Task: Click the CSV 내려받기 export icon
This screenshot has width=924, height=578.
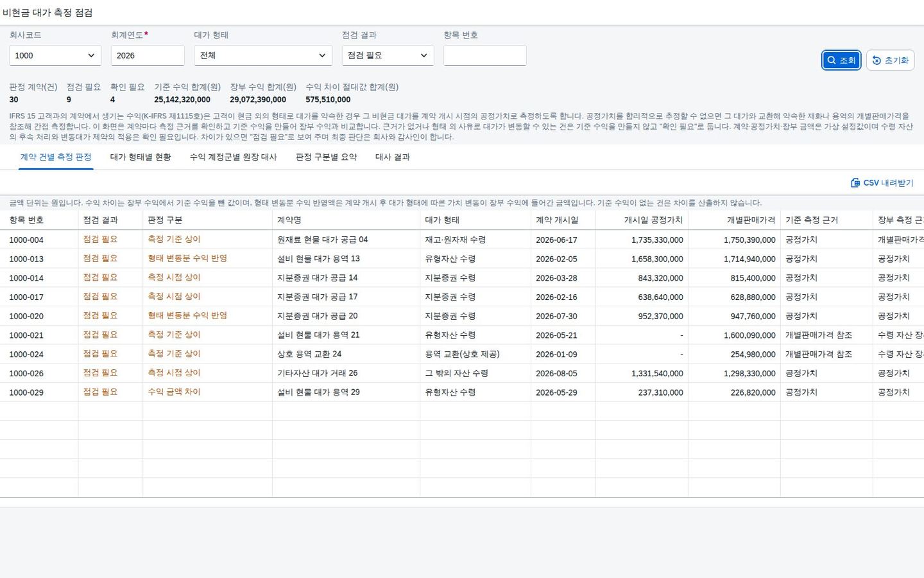Action: (855, 183)
